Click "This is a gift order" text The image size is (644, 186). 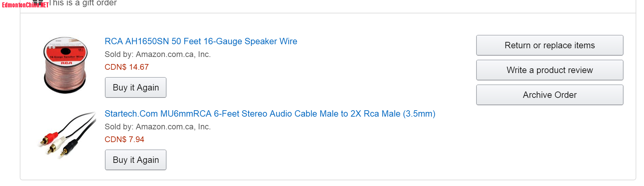(x=83, y=3)
